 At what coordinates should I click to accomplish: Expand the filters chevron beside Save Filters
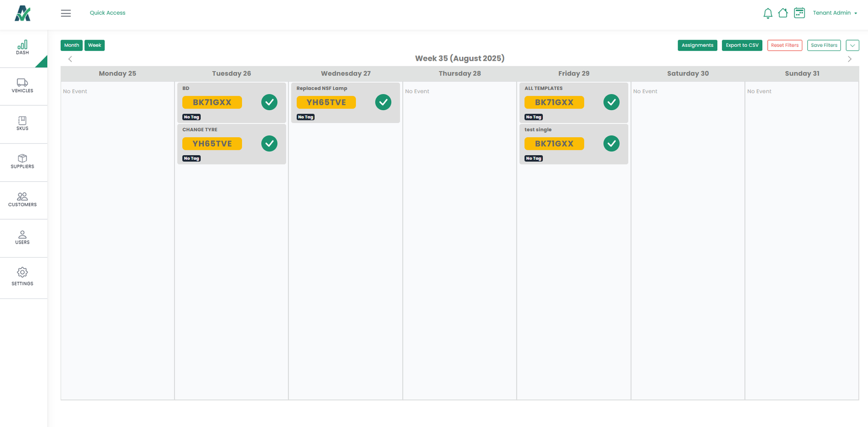coord(852,46)
